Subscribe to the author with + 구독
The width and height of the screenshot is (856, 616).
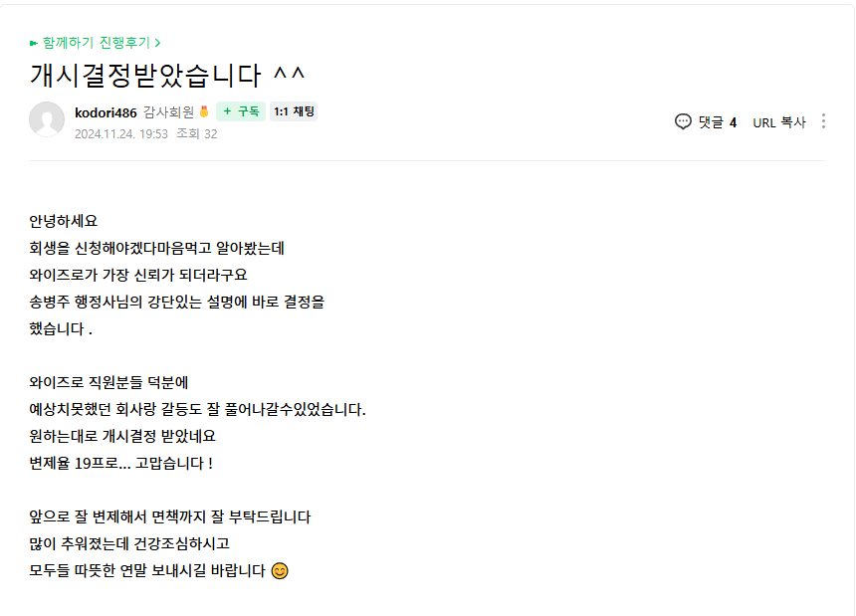241,112
